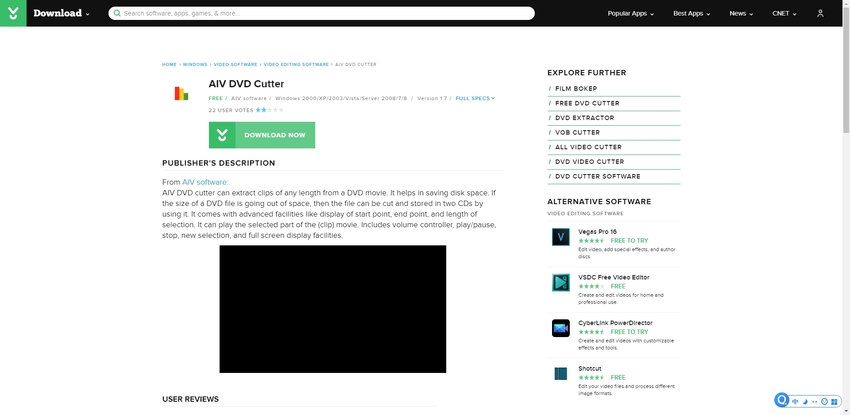
Task: Open the AIV software publisher link
Action: [x=205, y=182]
